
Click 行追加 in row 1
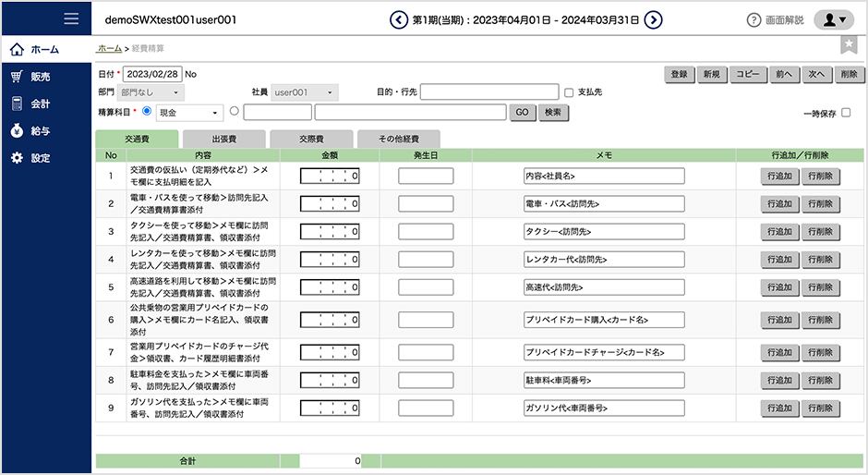779,177
